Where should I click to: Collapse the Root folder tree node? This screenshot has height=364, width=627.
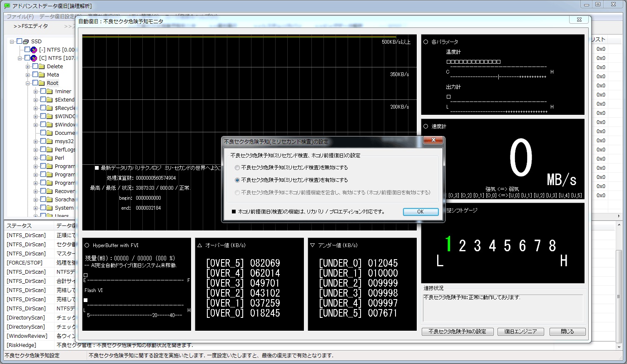[28, 83]
